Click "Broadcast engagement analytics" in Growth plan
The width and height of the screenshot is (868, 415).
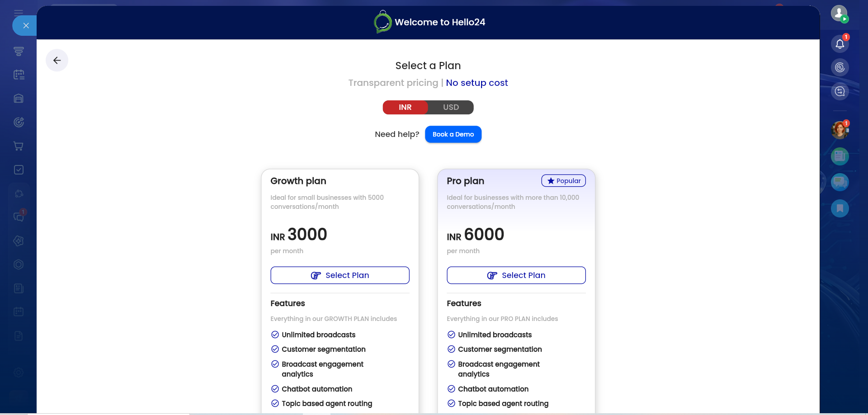pos(322,369)
